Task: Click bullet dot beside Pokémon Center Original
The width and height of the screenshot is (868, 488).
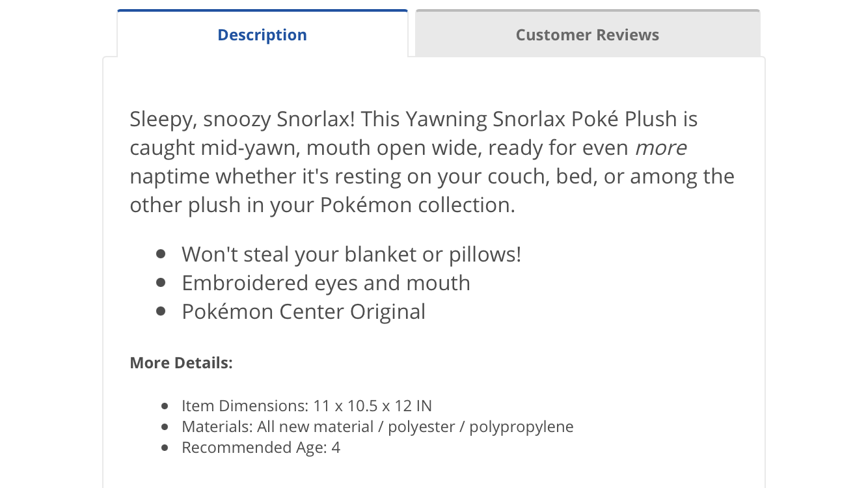Action: 161,311
